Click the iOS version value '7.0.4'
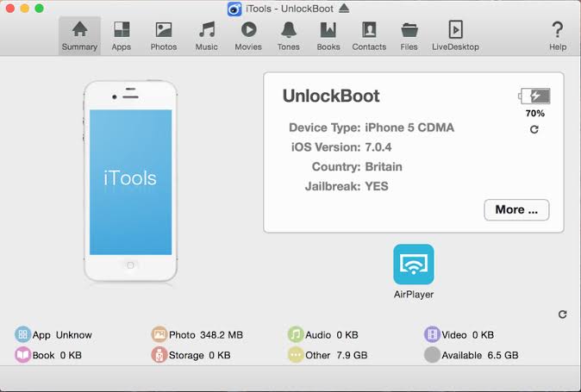Viewport: 581px width, 392px height. click(378, 147)
